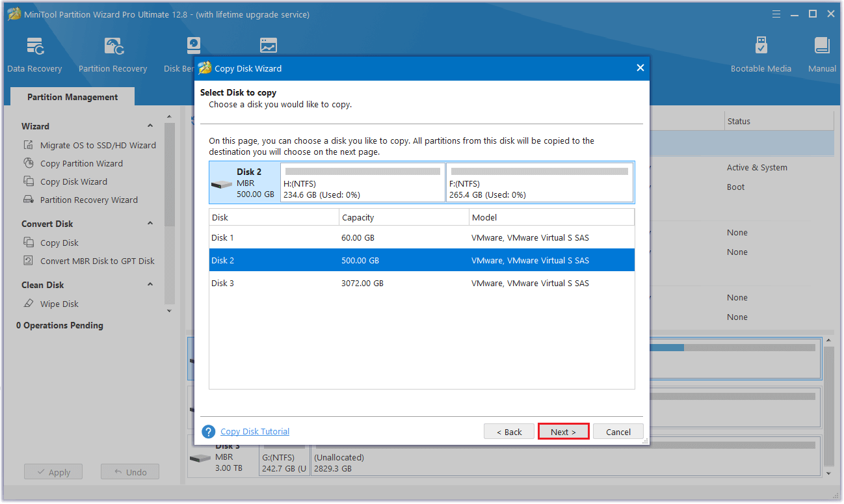Open the Copy Disk Tutorial link
The height and width of the screenshot is (504, 844).
[x=255, y=431]
